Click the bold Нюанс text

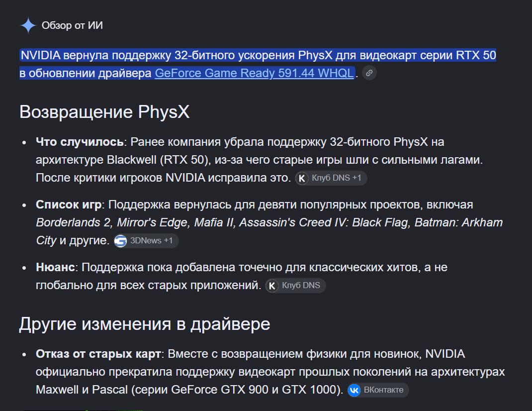[55, 267]
